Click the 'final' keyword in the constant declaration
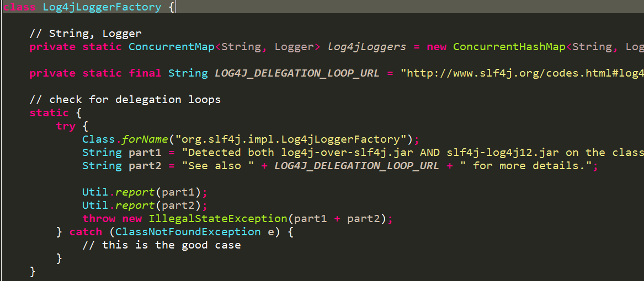 pos(145,73)
